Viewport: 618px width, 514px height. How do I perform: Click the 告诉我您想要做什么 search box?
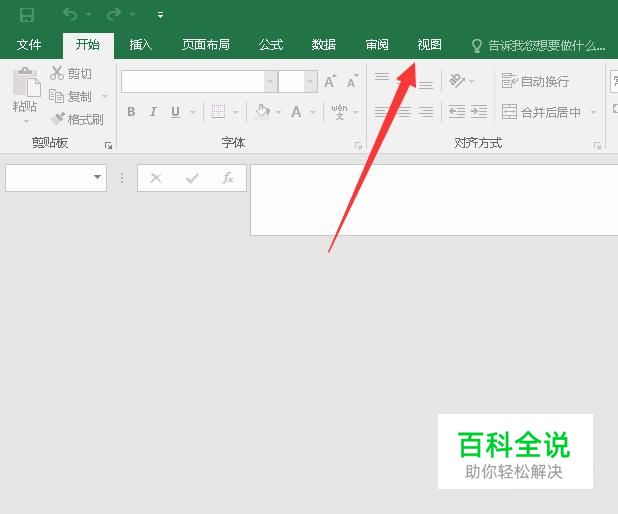pyautogui.click(x=538, y=46)
